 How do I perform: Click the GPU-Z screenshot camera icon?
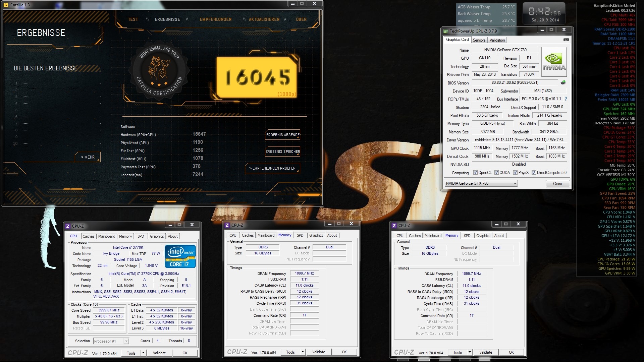(566, 40)
